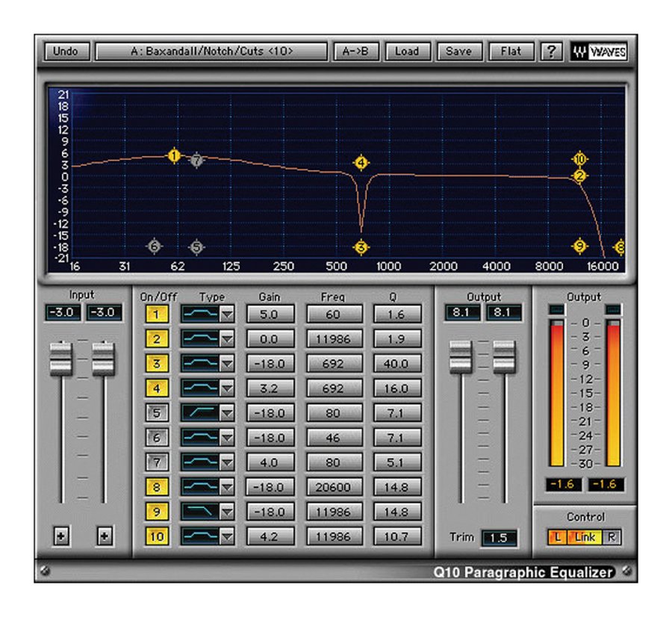Toggle band 2 on/off
The image size is (672, 617).
[x=157, y=338]
